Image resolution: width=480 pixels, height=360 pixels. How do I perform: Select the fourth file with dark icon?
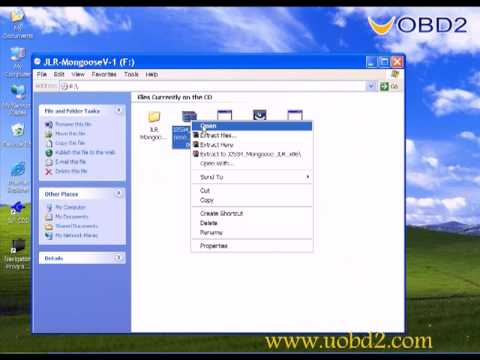[x=260, y=115]
